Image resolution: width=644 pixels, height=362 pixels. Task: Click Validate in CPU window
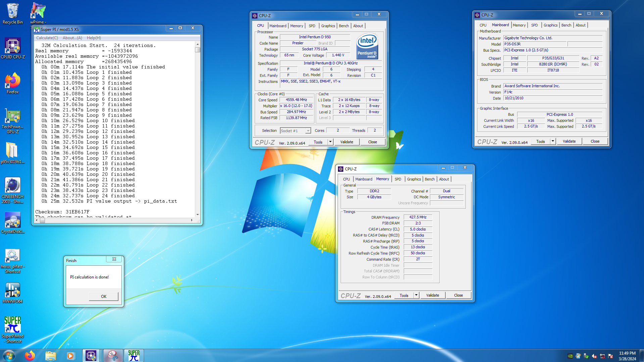tap(347, 142)
